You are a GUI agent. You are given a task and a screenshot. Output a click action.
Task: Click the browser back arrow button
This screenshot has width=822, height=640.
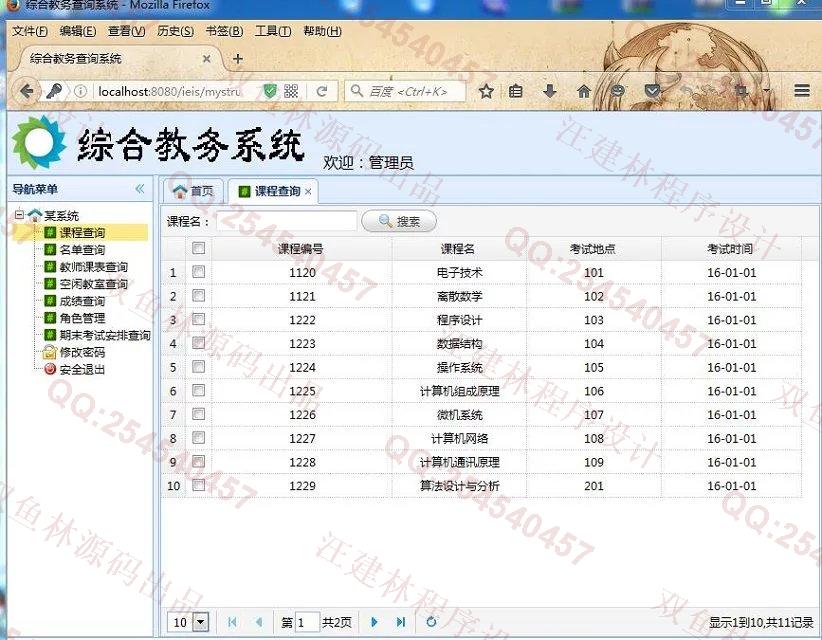27,91
